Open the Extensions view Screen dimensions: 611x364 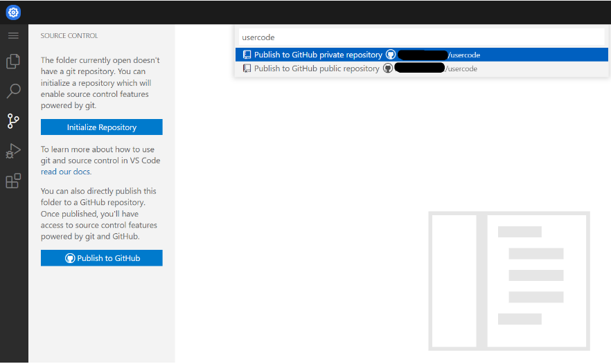coord(13,181)
